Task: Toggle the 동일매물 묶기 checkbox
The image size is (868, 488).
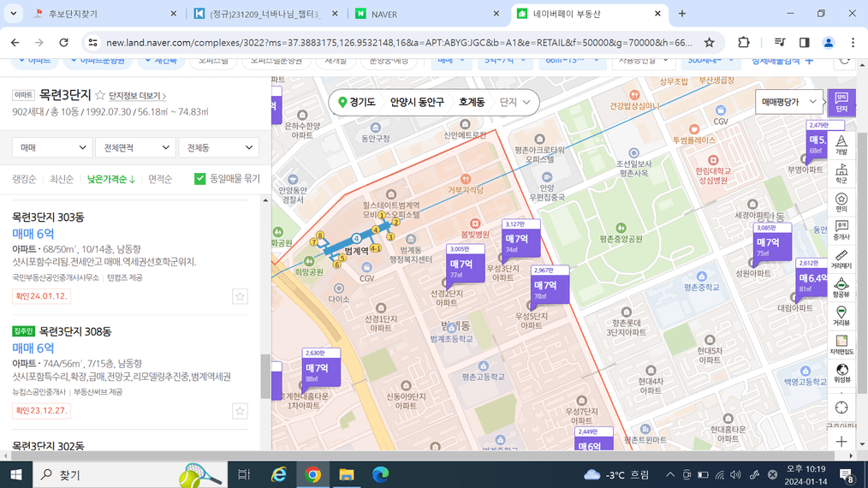Action: tap(199, 178)
